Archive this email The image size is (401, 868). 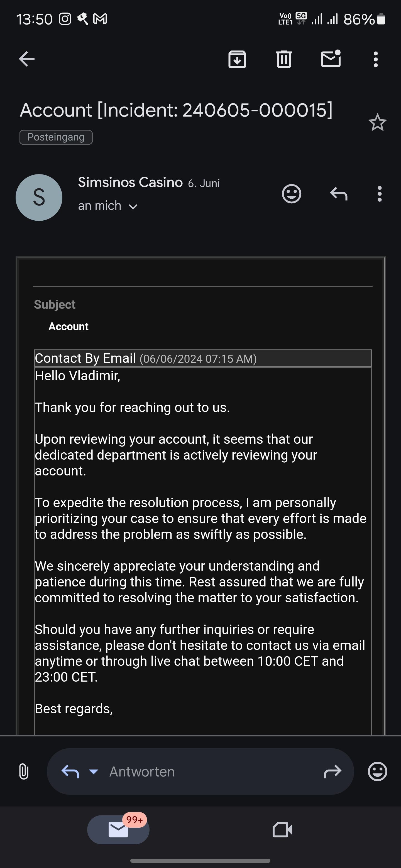(x=237, y=59)
